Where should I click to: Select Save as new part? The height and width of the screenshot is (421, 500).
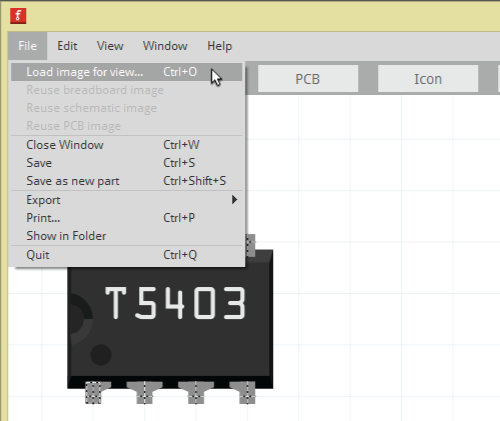pyautogui.click(x=127, y=181)
